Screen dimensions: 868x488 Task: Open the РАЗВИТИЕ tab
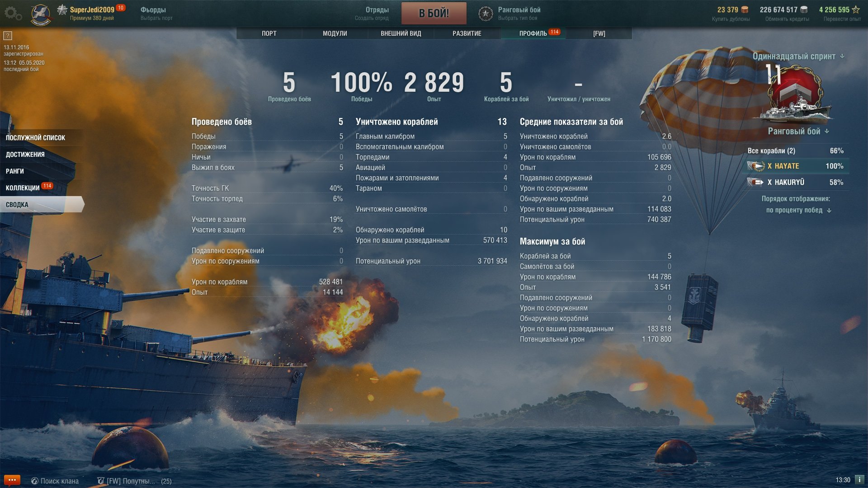pyautogui.click(x=467, y=33)
